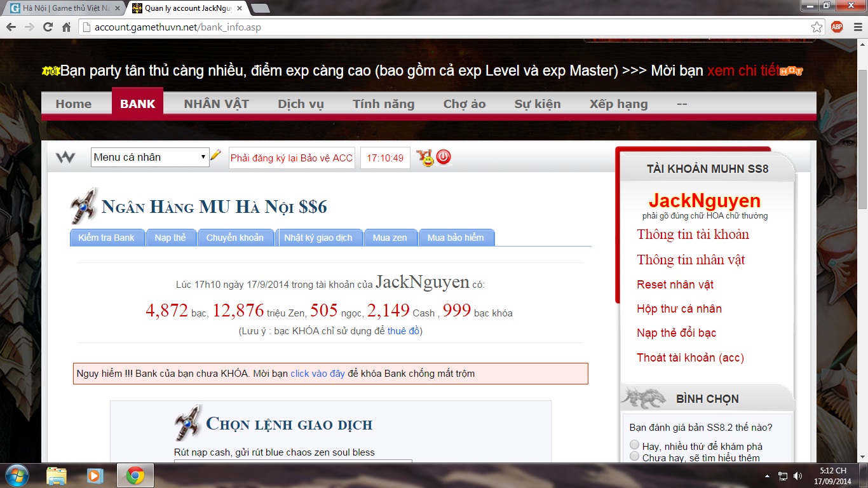The width and height of the screenshot is (868, 488).
Task: Expand the 'Menu cá nhân' dropdown
Action: [x=150, y=158]
